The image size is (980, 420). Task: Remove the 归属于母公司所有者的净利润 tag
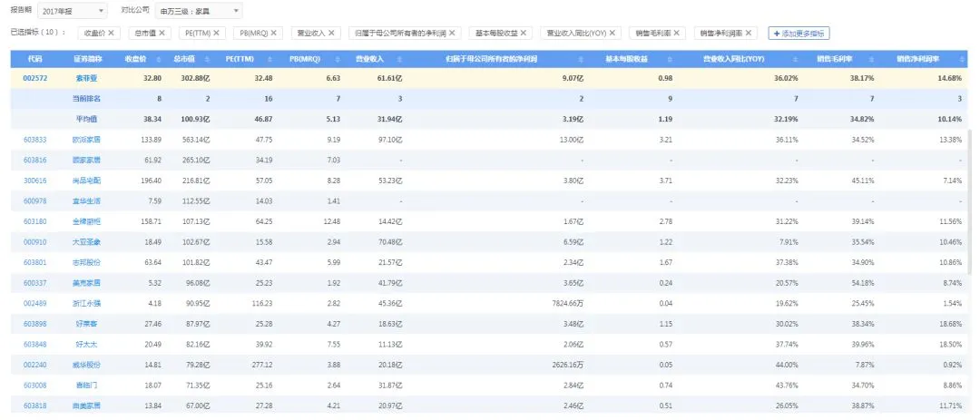[x=452, y=34]
